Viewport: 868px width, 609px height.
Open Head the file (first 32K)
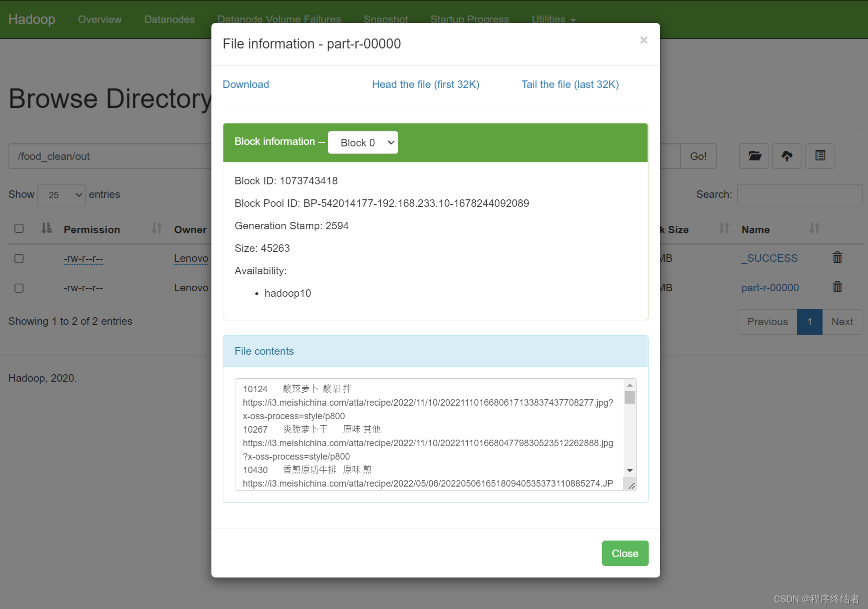click(426, 84)
